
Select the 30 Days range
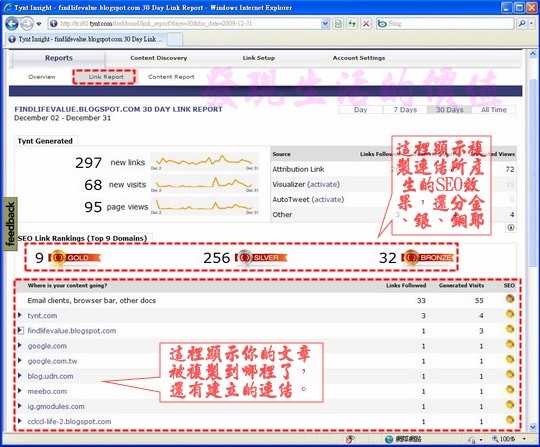point(449,110)
